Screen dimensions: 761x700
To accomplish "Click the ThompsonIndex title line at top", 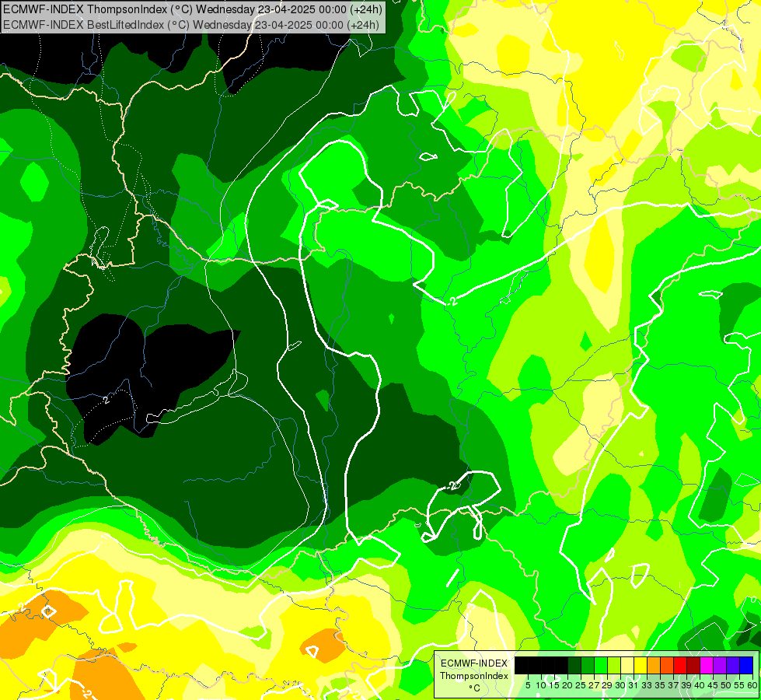I will click(193, 9).
